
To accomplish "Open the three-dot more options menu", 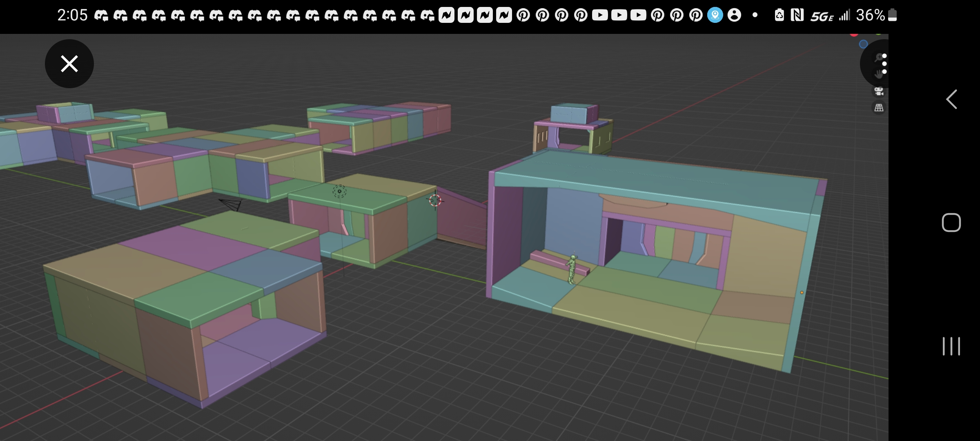I will 884,63.
